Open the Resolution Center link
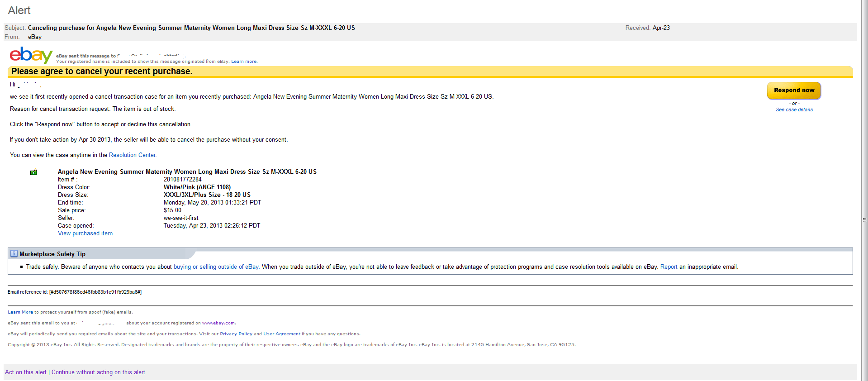Screen dimensions: 868x381 pyautogui.click(x=132, y=155)
